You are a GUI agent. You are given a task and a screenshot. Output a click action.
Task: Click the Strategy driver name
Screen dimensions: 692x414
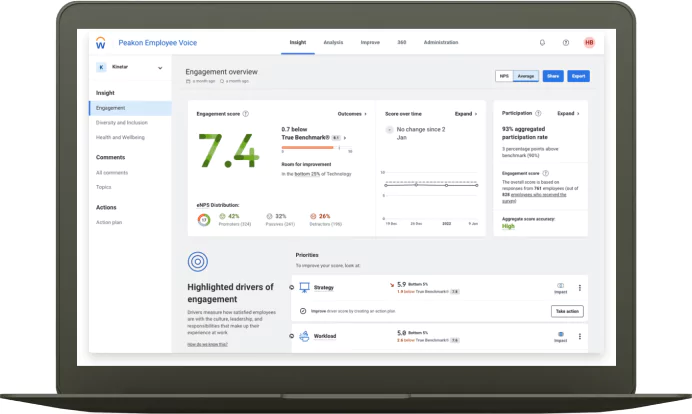pos(324,288)
